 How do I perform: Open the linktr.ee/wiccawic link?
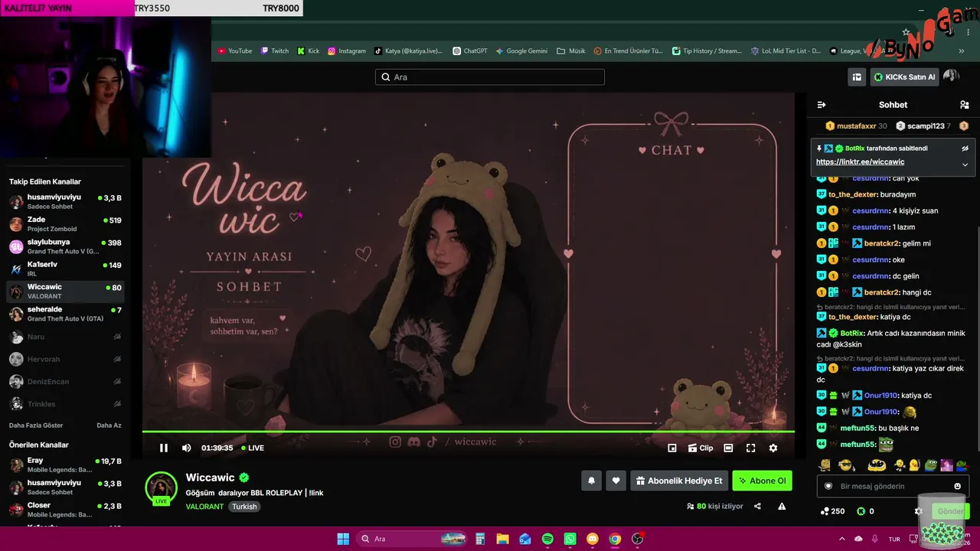coord(860,162)
